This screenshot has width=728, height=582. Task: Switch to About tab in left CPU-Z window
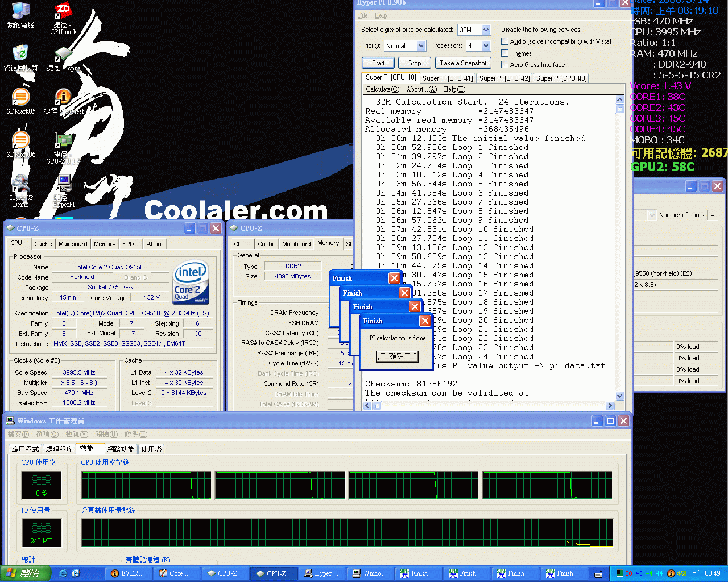click(x=155, y=244)
